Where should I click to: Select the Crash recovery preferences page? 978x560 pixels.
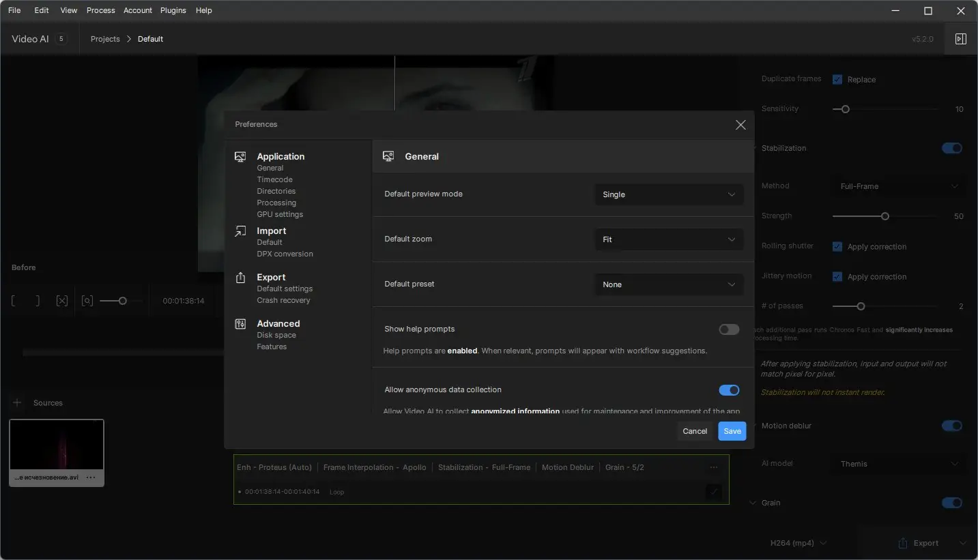[283, 300]
